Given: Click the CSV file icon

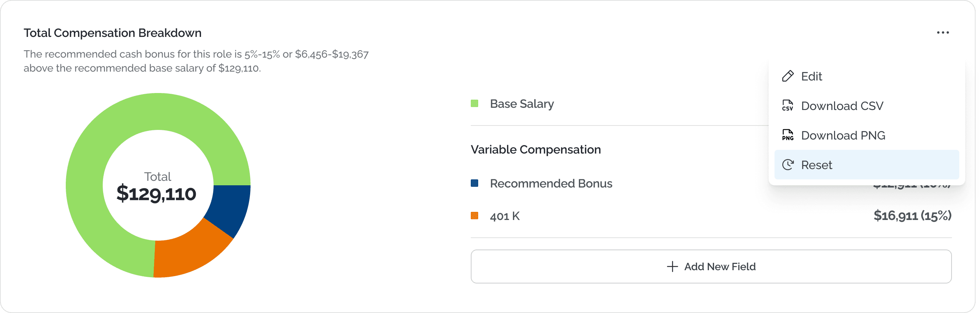Looking at the screenshot, I should (x=787, y=106).
